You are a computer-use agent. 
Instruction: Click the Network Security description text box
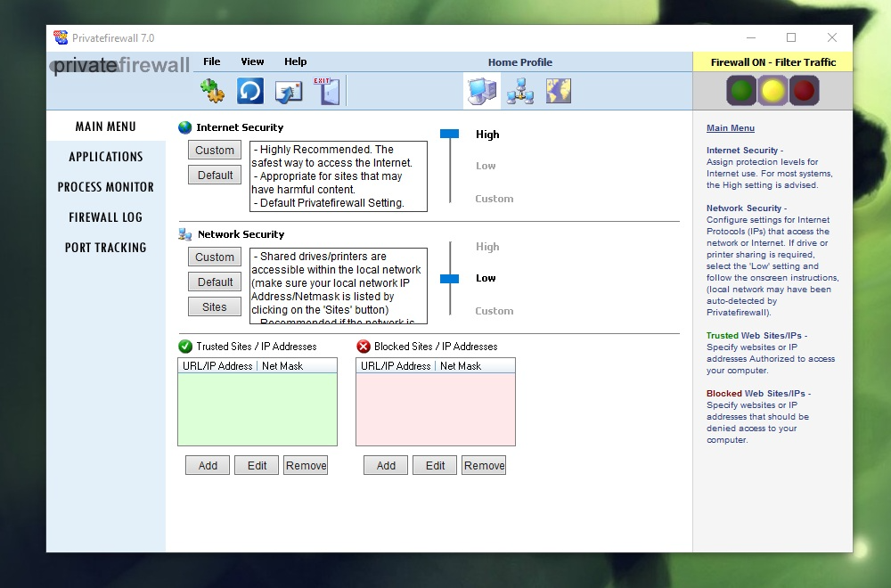click(x=338, y=286)
